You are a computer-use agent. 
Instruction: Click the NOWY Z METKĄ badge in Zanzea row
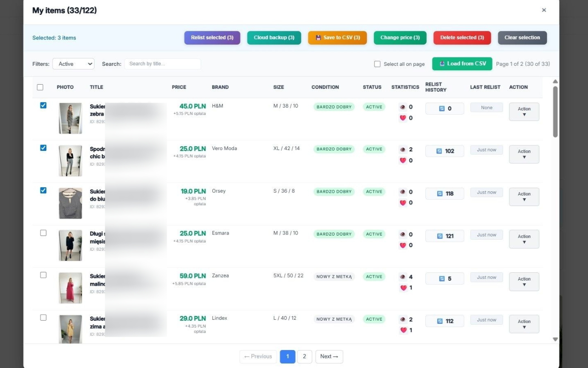click(334, 277)
